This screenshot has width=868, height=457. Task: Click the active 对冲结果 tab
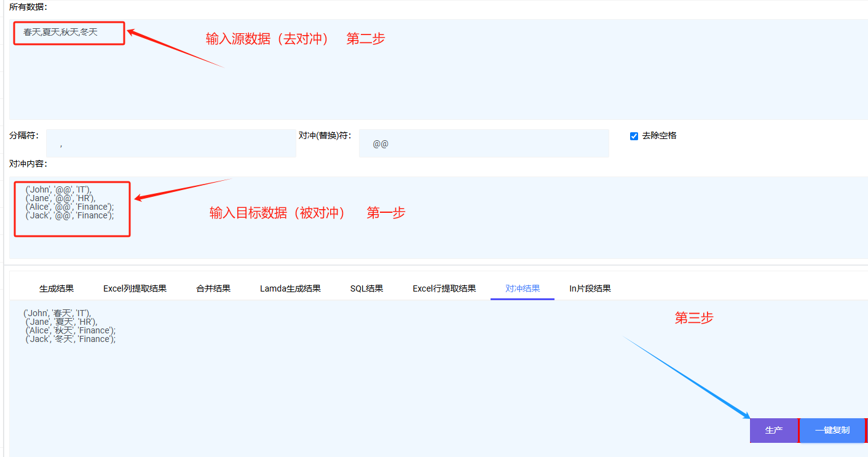523,288
